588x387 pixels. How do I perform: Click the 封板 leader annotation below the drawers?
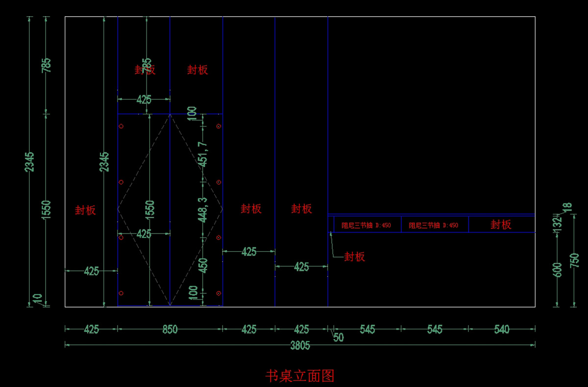[x=354, y=257]
